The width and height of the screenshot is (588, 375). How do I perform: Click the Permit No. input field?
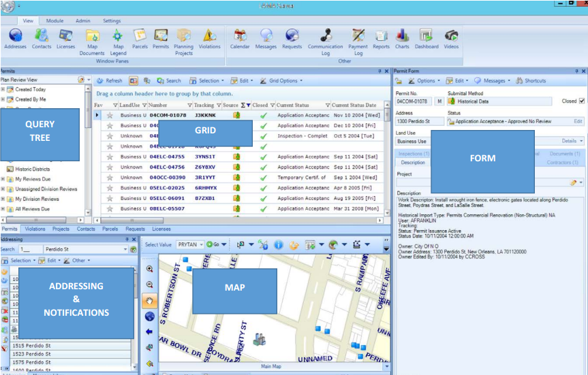[414, 101]
